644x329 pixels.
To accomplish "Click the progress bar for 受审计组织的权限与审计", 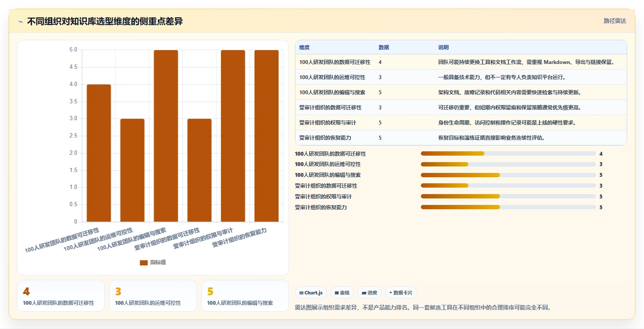I will tap(508, 197).
